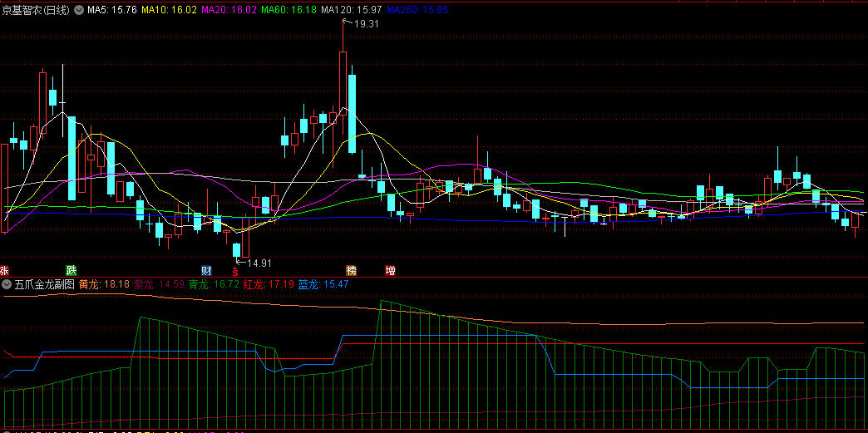This screenshot has width=868, height=433.
Task: Click the 14.91 low price annotation
Action: click(x=259, y=263)
